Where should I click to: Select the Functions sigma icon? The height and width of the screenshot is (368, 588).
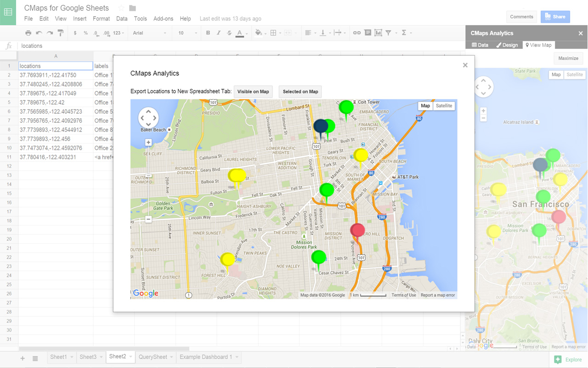[x=404, y=33]
